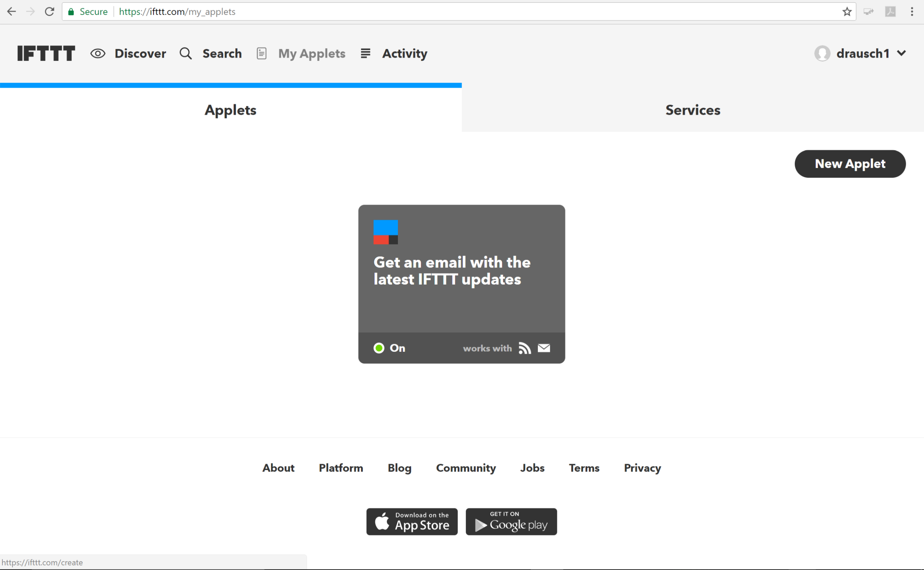Click the Get an email applet card

[x=462, y=284]
